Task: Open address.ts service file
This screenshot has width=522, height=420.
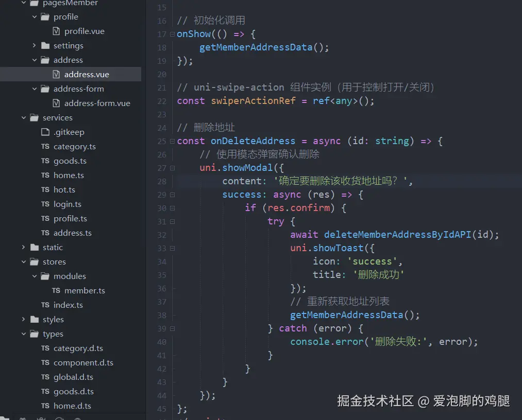Action: click(73, 233)
